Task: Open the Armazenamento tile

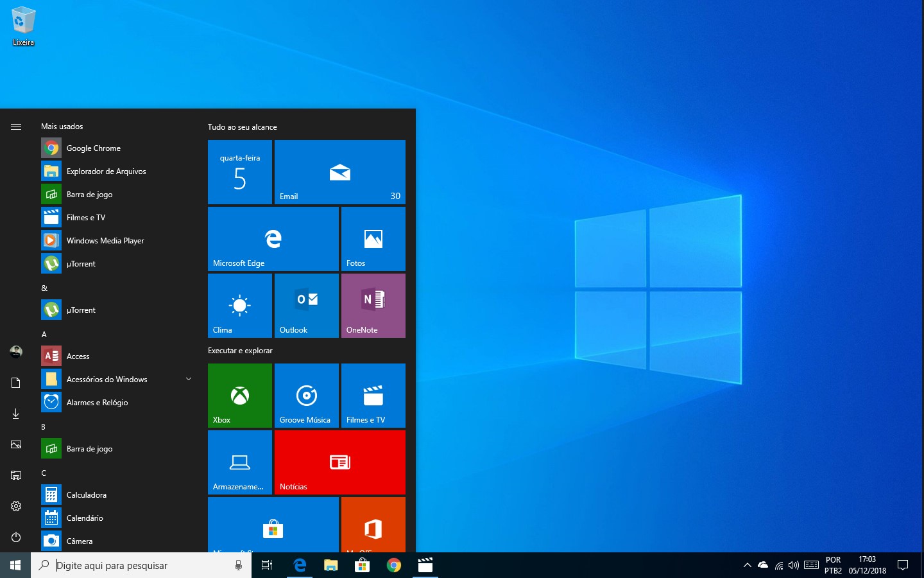Action: (240, 462)
